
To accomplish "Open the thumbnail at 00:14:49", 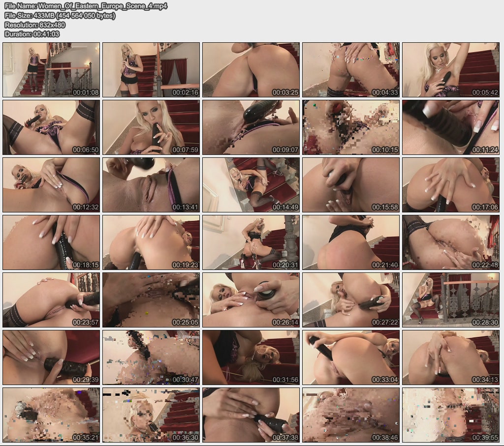I will 251,185.
